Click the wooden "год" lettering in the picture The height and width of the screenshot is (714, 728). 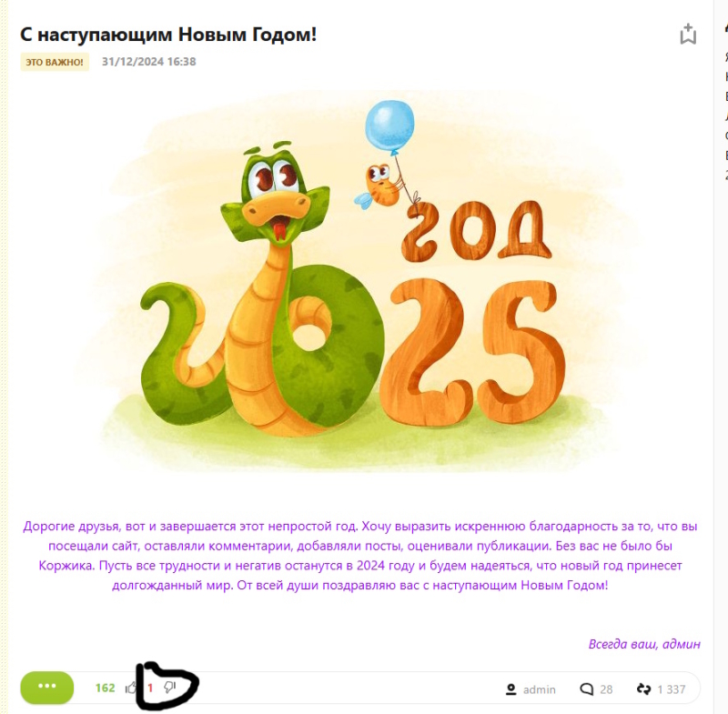coord(476,231)
